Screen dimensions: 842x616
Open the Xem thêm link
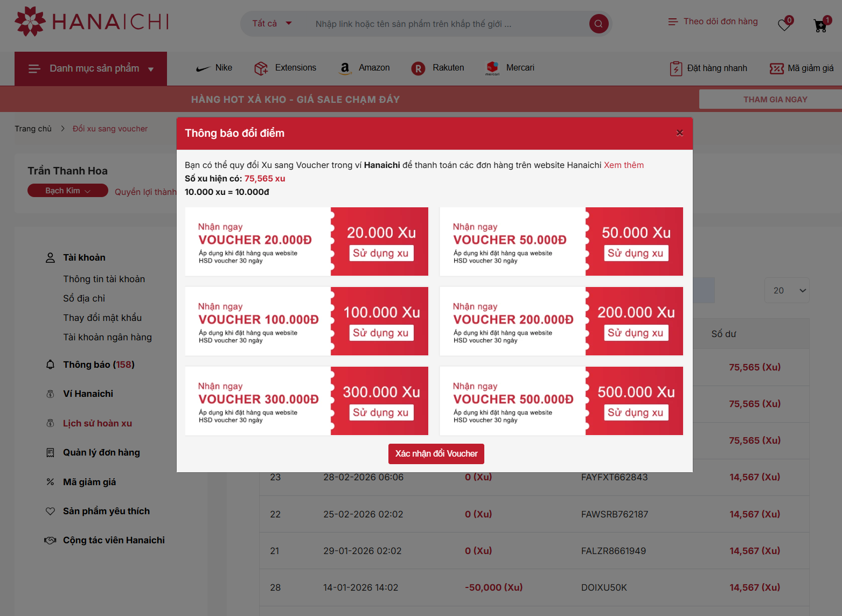(x=623, y=165)
